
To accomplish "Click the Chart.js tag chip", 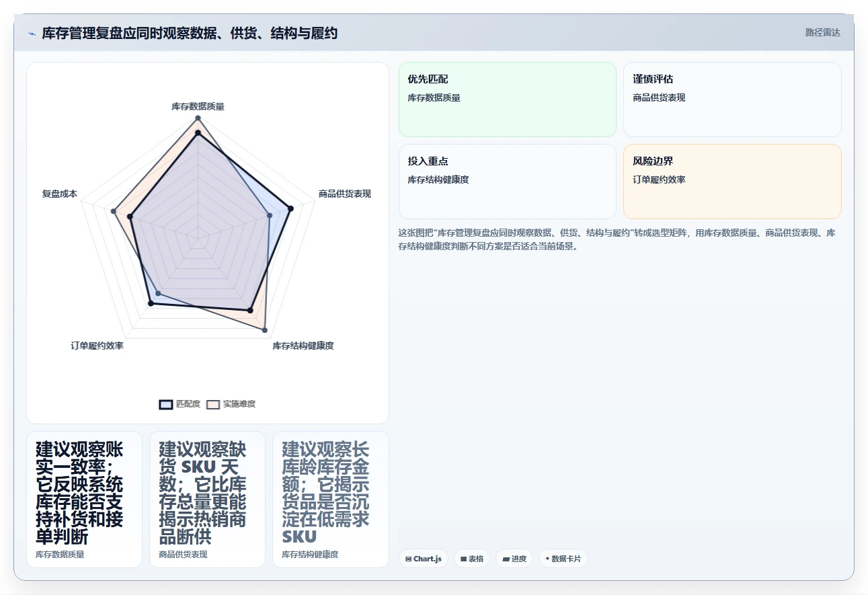I will pos(424,559).
